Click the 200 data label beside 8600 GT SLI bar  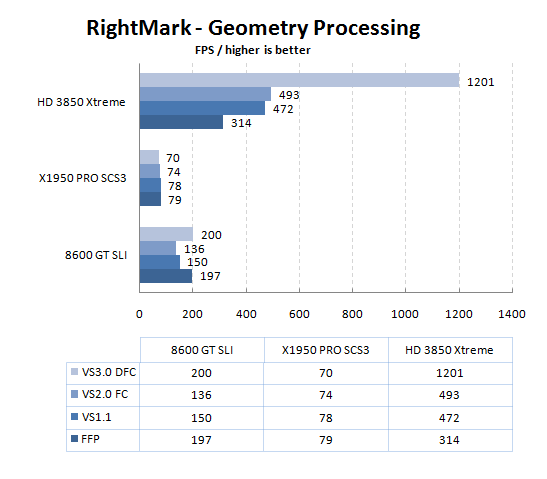[x=211, y=235]
